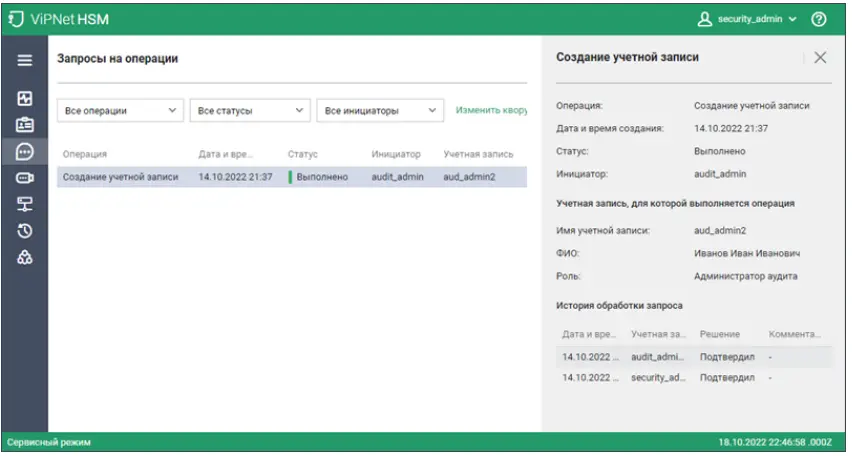Open the token device sidebar icon
The height and width of the screenshot is (456, 852).
point(25,178)
